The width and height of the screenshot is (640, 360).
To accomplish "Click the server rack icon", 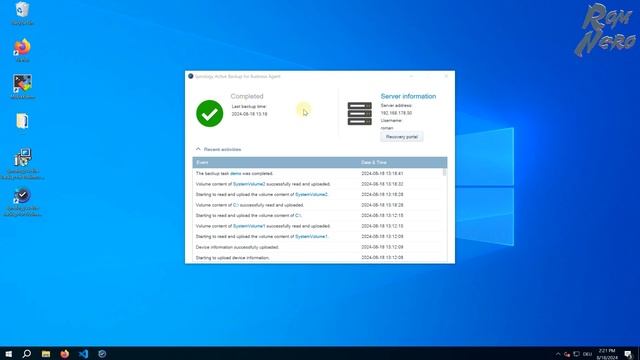I will (x=360, y=113).
